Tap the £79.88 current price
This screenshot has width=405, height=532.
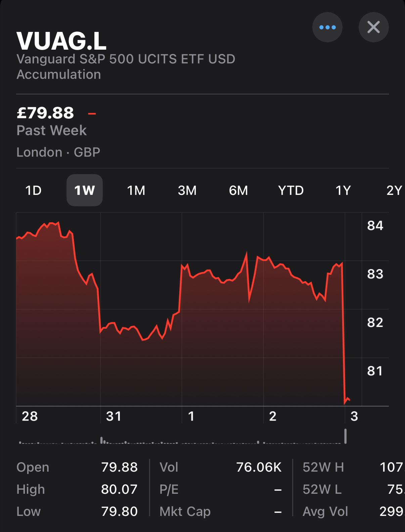[45, 113]
